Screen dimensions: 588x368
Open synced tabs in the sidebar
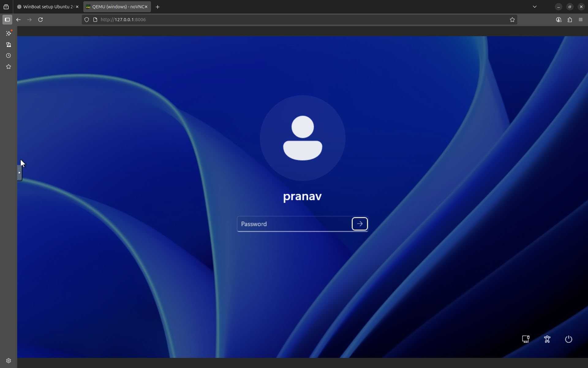tap(9, 44)
